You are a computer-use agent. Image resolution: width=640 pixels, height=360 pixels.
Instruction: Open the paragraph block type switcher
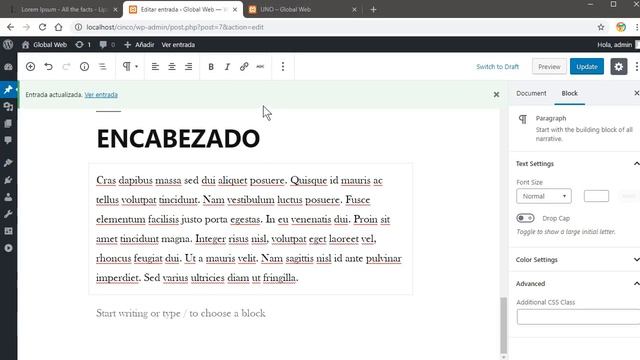tap(130, 67)
